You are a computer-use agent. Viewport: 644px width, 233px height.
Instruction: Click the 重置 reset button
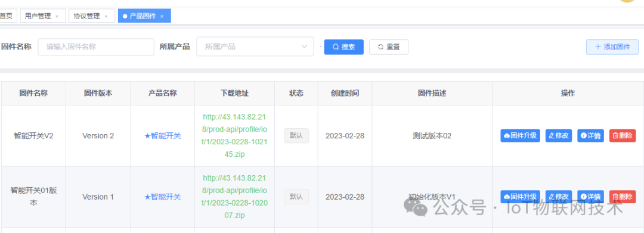(389, 46)
